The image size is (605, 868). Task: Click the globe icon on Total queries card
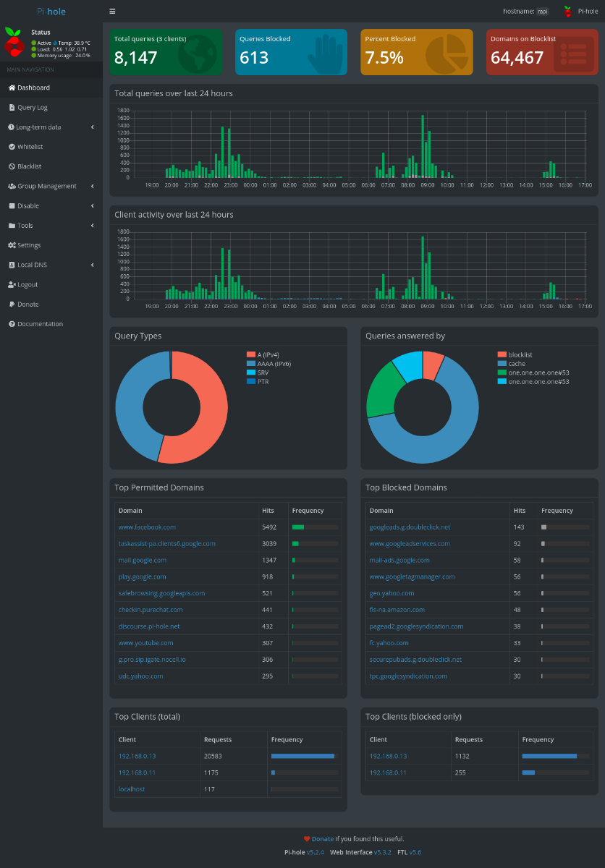[197, 54]
